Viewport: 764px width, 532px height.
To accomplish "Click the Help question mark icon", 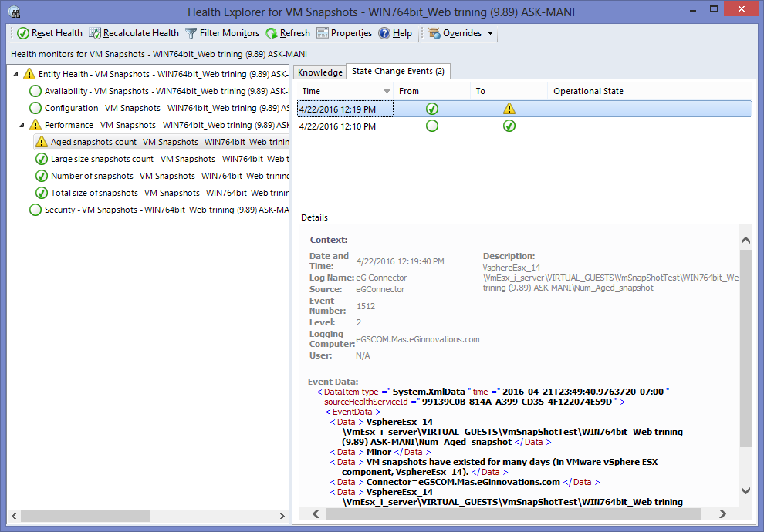I will pos(384,33).
